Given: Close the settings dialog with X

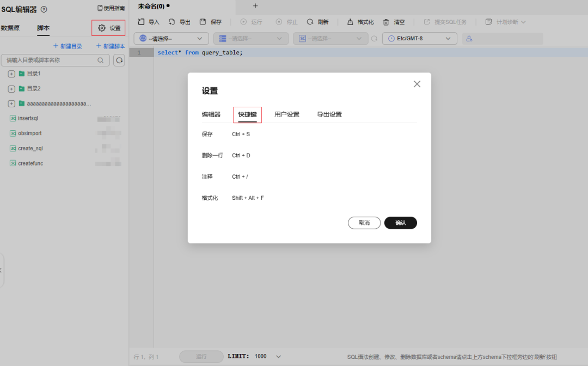Looking at the screenshot, I should click(417, 84).
